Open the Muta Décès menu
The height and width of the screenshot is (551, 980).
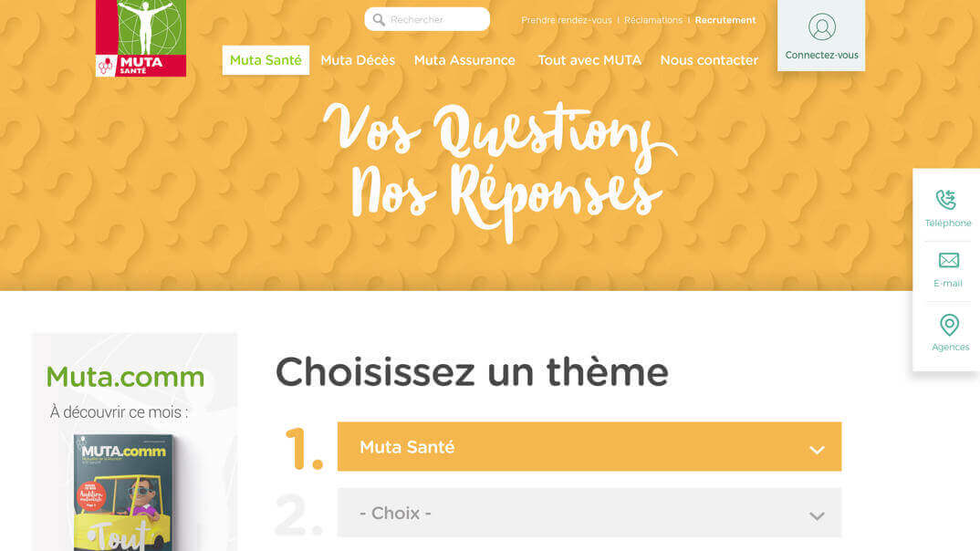coord(358,60)
